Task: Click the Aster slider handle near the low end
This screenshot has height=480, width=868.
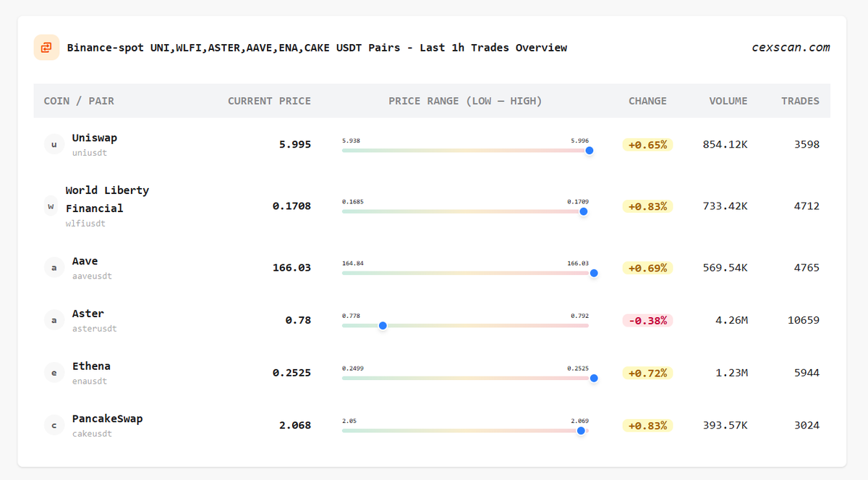Action: 383,326
